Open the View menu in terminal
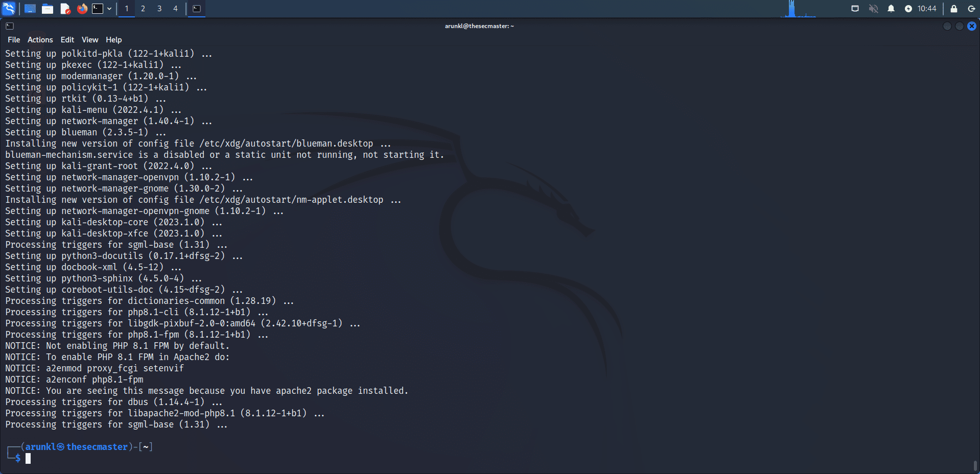 click(x=90, y=40)
